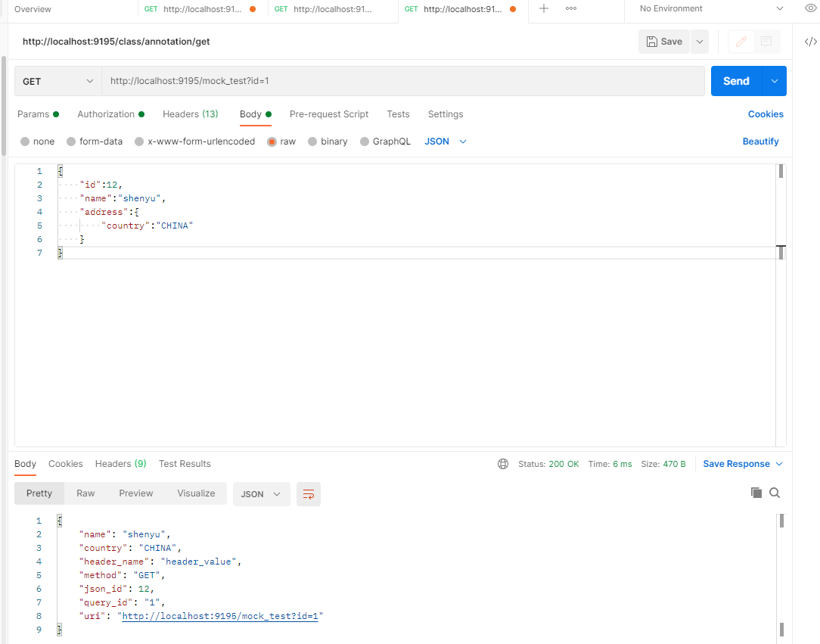The height and width of the screenshot is (644, 820).
Task: Open the Tests tab
Action: 398,114
